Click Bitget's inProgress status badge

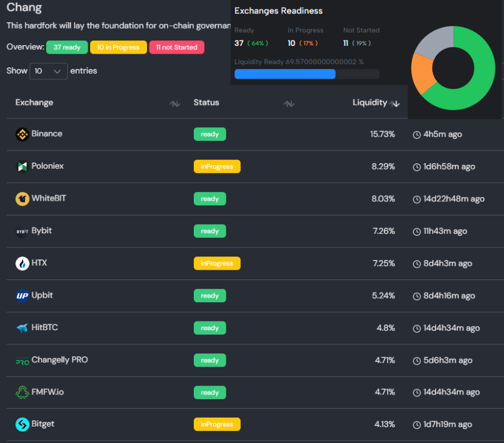coord(217,424)
